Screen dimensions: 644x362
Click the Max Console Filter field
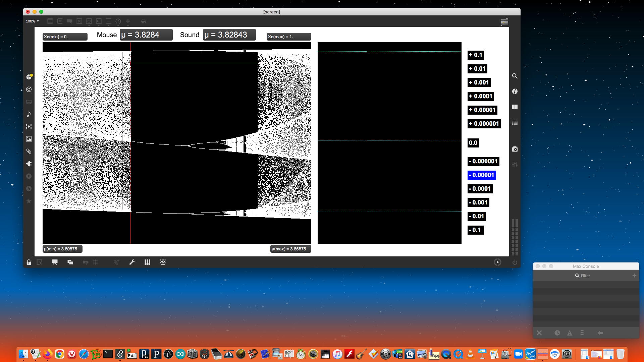(x=585, y=276)
